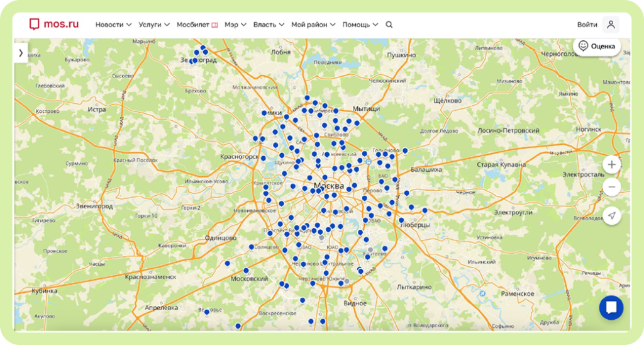Open the mos.ru home logo

click(x=54, y=25)
